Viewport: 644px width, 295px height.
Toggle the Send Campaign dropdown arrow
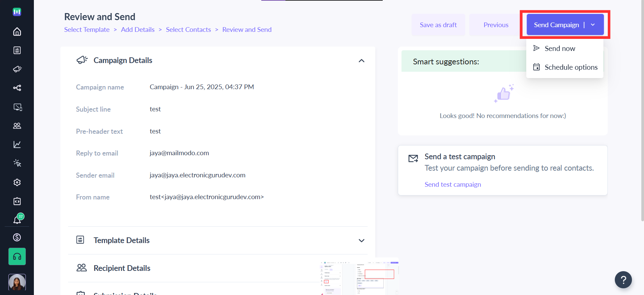click(x=593, y=25)
